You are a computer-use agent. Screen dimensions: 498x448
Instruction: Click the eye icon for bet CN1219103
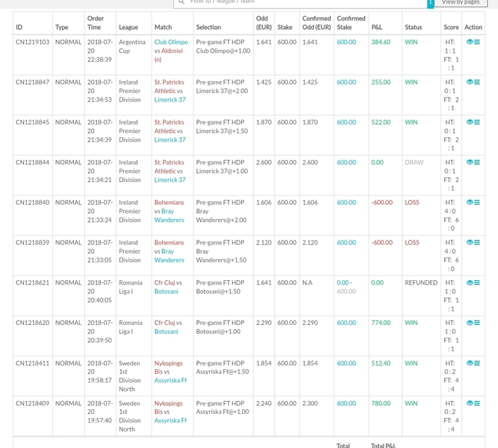[470, 41]
